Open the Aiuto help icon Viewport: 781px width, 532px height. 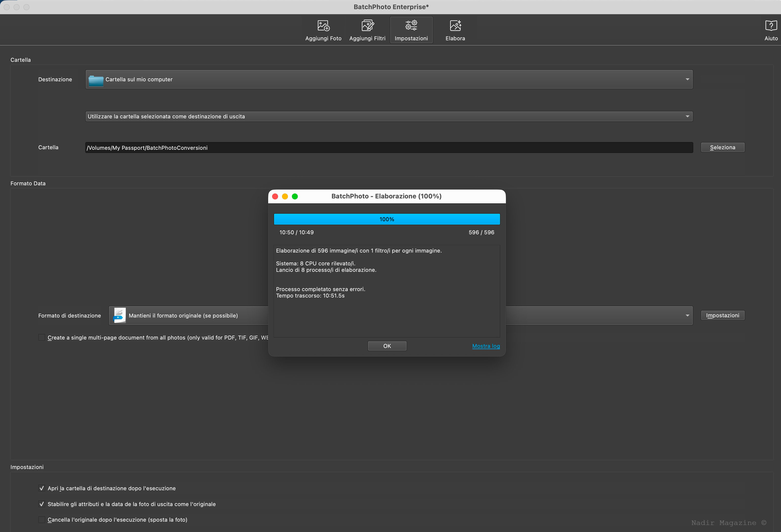point(771,26)
